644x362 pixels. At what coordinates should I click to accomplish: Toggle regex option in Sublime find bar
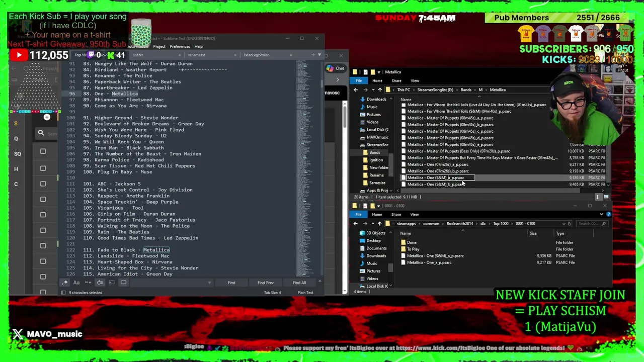[65, 283]
